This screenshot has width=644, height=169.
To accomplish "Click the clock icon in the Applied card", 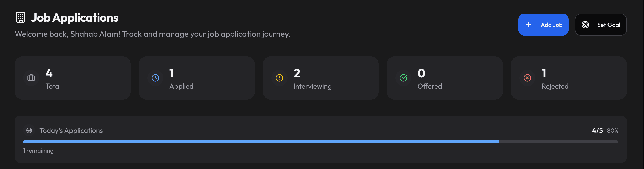I will click(155, 78).
